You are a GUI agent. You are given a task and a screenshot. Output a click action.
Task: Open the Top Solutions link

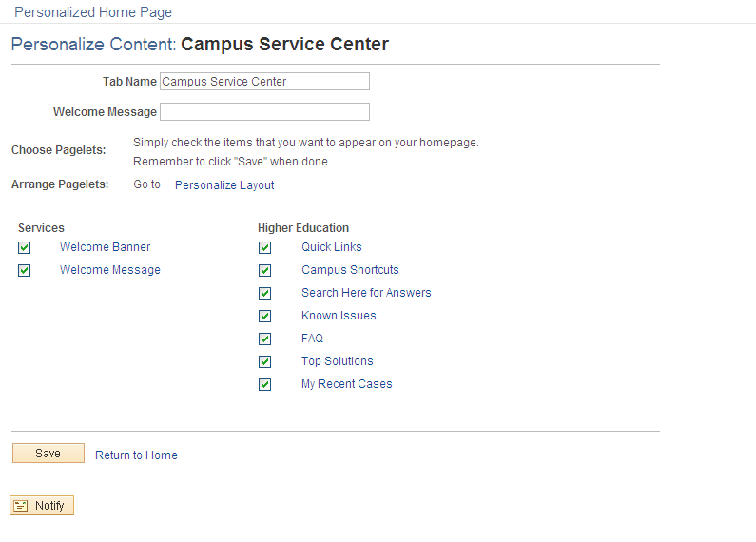coord(338,361)
